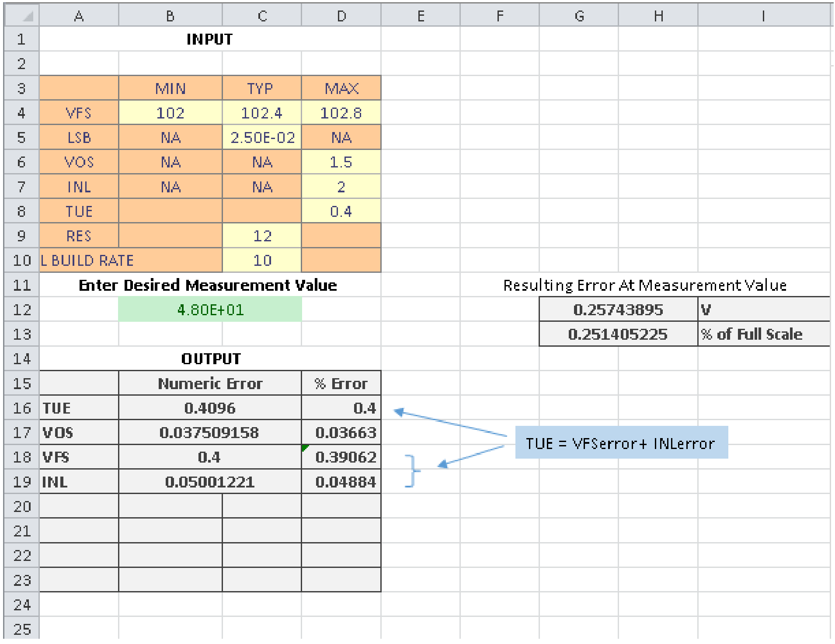Click the lower arrow pointing to the brace
Viewport: 835px width, 644px height.
471,456
